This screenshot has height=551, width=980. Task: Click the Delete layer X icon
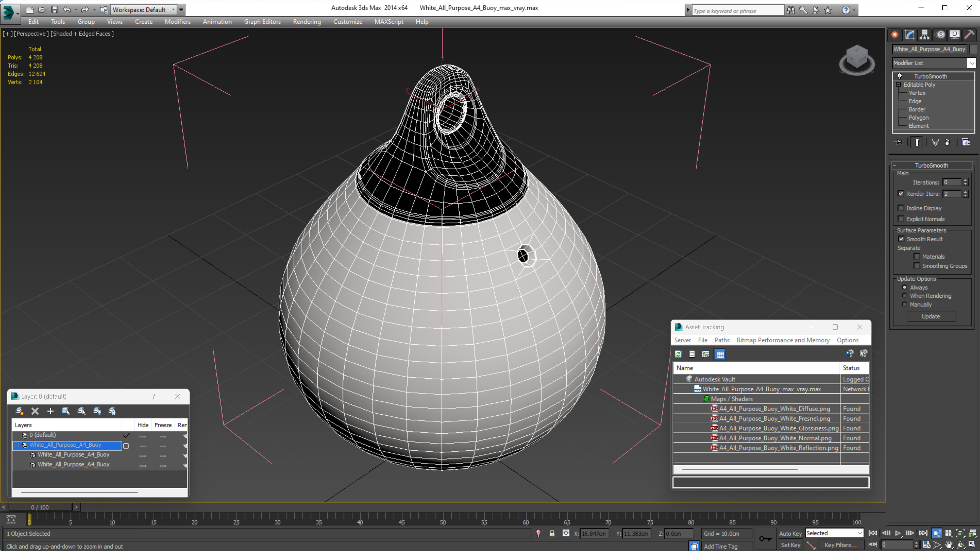[x=35, y=411]
